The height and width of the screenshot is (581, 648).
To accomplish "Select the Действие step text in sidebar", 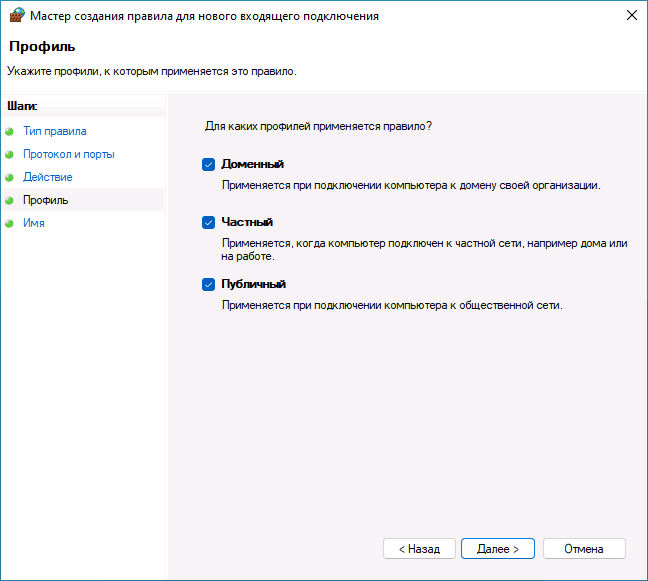I will 48,177.
